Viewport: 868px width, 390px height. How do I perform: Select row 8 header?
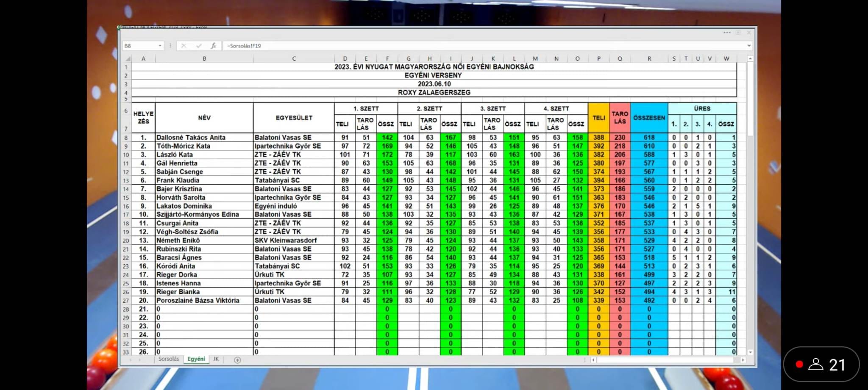click(126, 138)
